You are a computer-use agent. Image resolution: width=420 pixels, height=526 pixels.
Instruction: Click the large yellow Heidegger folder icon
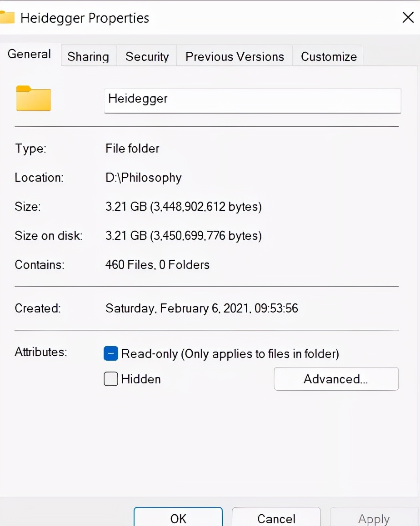coord(34,98)
